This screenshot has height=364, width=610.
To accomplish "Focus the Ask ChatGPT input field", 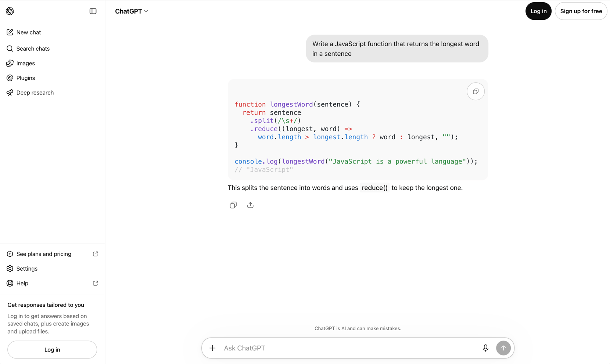I will click(x=349, y=348).
